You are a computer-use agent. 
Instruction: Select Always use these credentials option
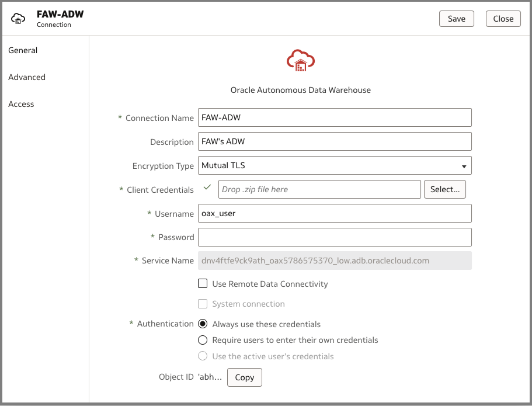(x=203, y=324)
